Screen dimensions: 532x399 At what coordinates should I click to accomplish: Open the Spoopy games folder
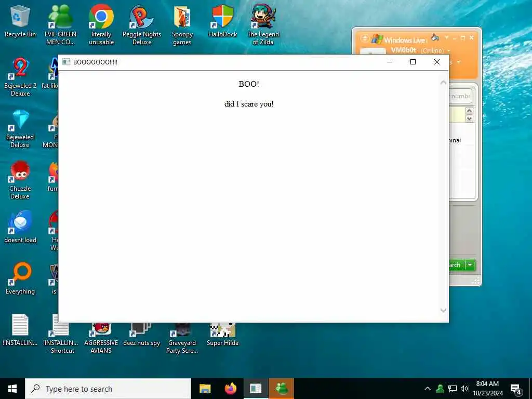pyautogui.click(x=182, y=24)
